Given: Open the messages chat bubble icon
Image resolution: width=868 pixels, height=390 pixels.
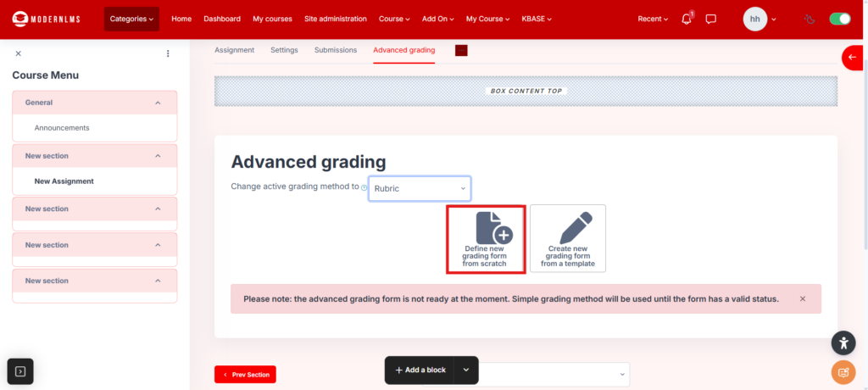Looking at the screenshot, I should [x=711, y=19].
